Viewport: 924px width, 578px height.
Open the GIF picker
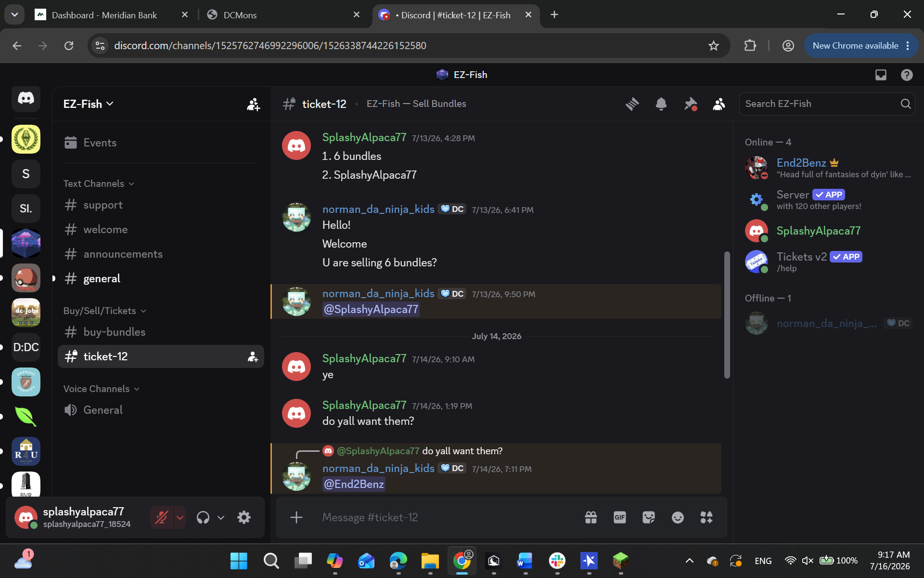pyautogui.click(x=620, y=517)
